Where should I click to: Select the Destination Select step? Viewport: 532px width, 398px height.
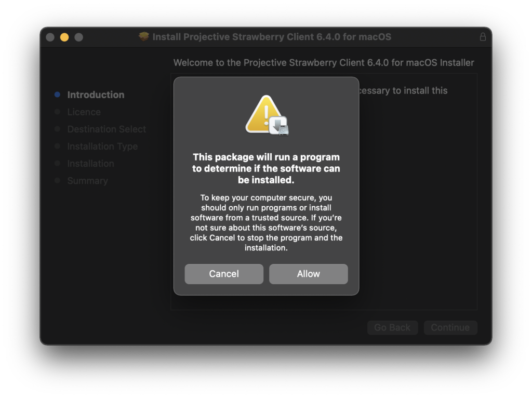click(x=107, y=129)
